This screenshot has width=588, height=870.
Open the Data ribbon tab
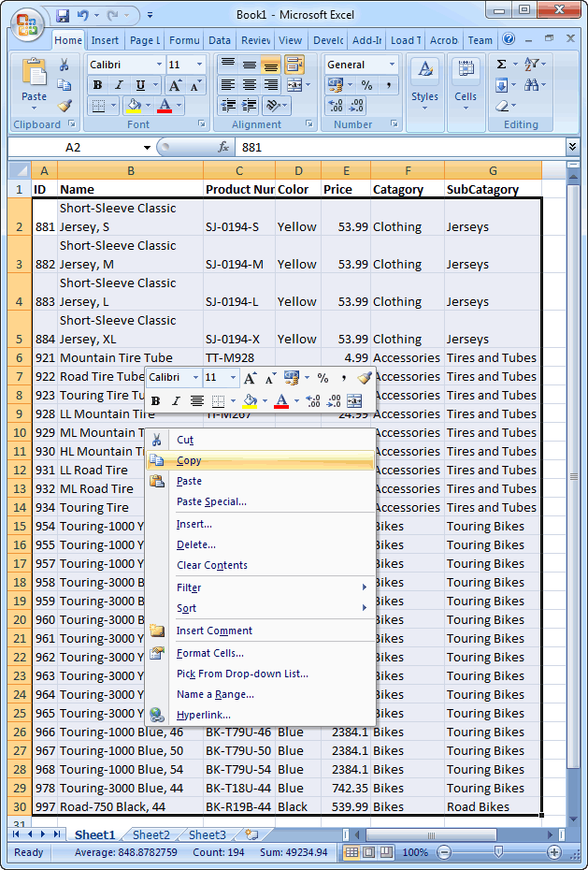click(x=220, y=40)
